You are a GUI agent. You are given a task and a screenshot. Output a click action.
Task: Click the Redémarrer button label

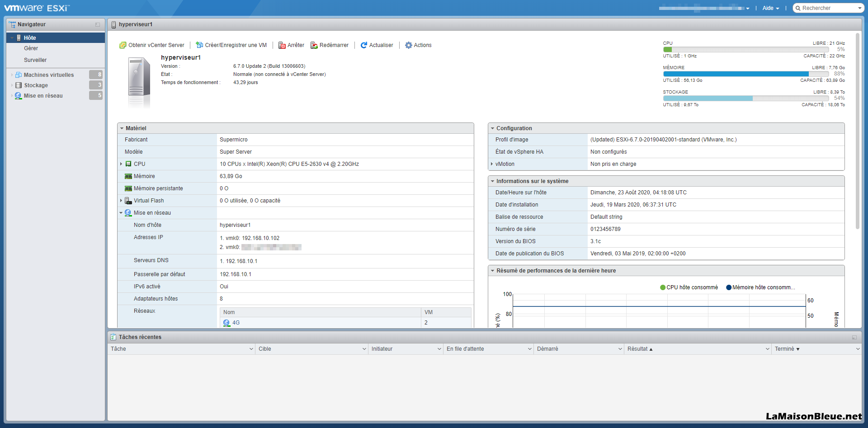pos(334,45)
